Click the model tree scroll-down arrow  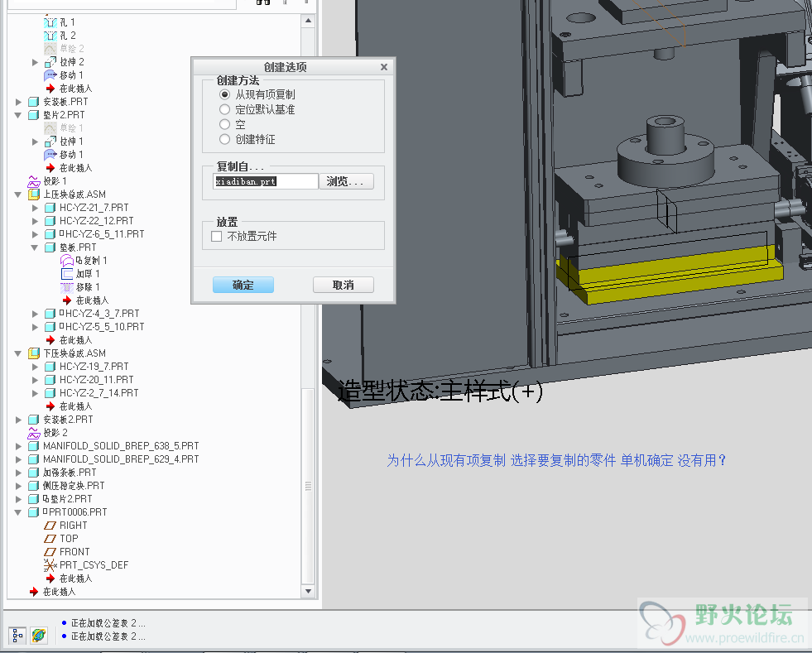point(308,591)
